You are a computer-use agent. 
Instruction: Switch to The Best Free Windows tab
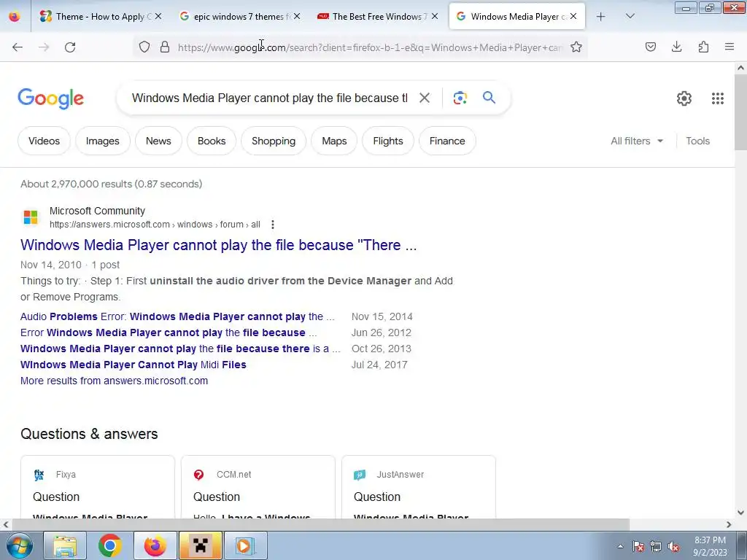[376, 17]
